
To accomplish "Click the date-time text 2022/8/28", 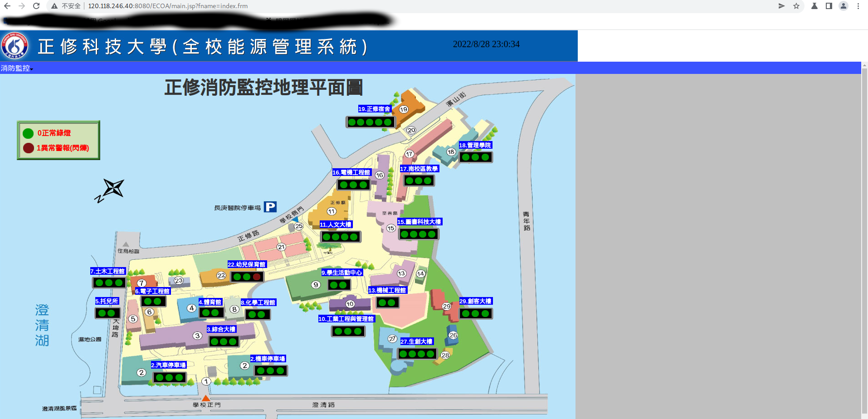I will 486,44.
